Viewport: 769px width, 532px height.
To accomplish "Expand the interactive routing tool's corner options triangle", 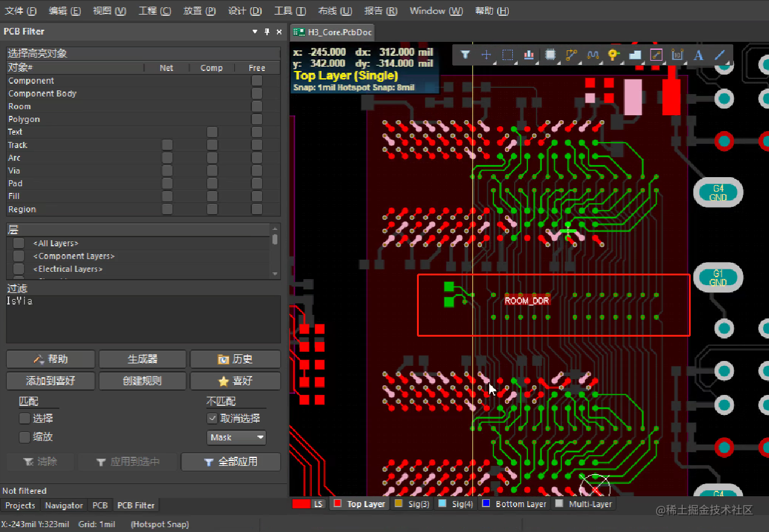I will pyautogui.click(x=580, y=62).
